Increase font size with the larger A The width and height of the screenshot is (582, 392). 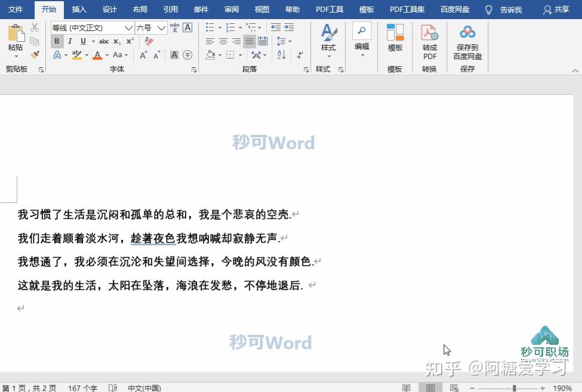(x=143, y=55)
